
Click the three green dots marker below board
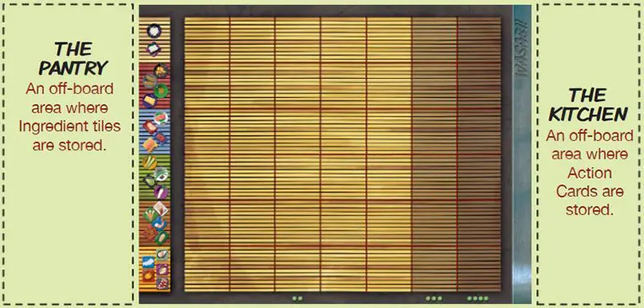click(x=434, y=298)
